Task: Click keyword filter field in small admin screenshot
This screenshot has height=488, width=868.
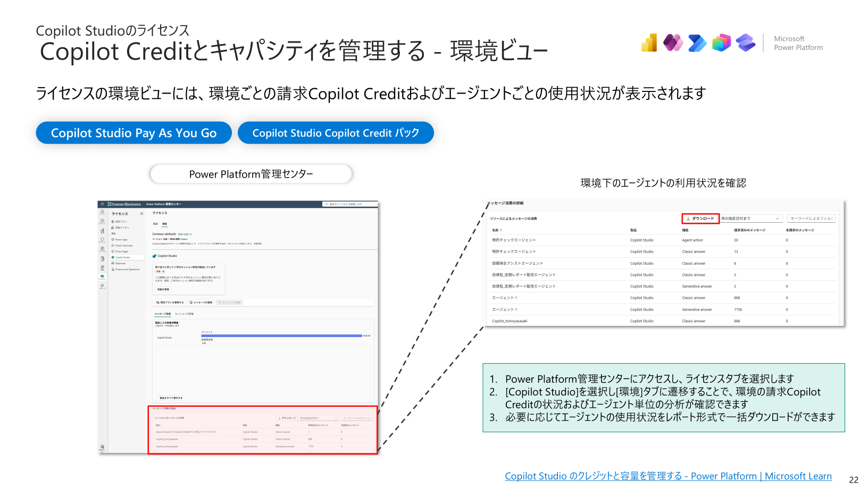Action: [356, 418]
